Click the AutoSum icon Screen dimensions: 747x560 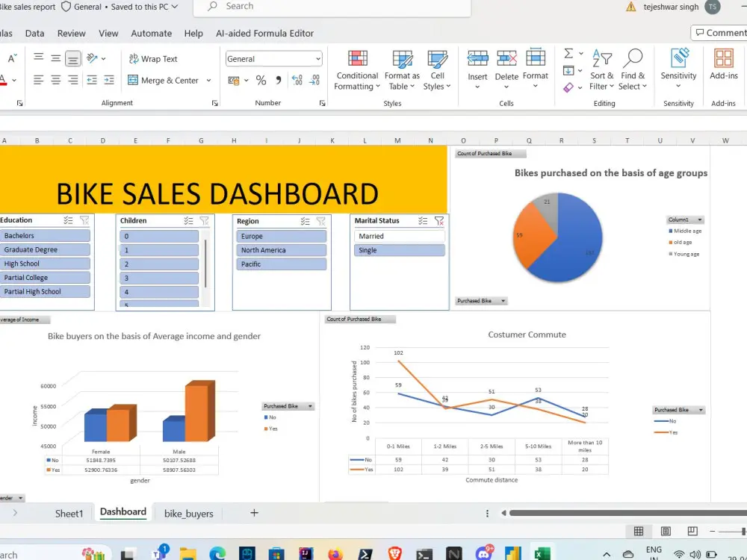[x=569, y=54]
